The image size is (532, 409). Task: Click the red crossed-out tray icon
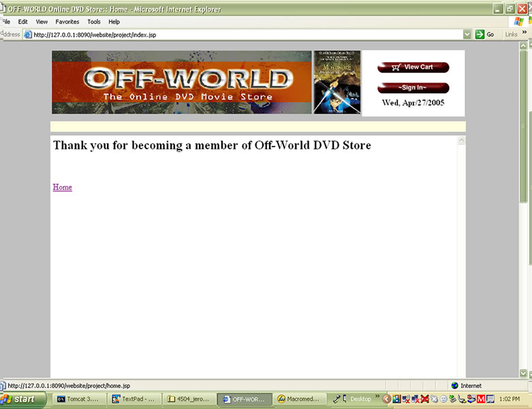click(425, 399)
